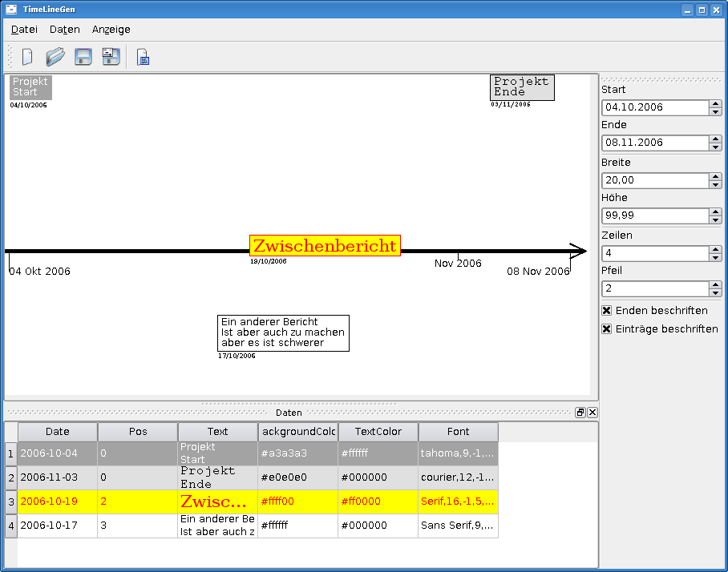
Task: Increase the Breite spinner value
Action: tap(715, 176)
